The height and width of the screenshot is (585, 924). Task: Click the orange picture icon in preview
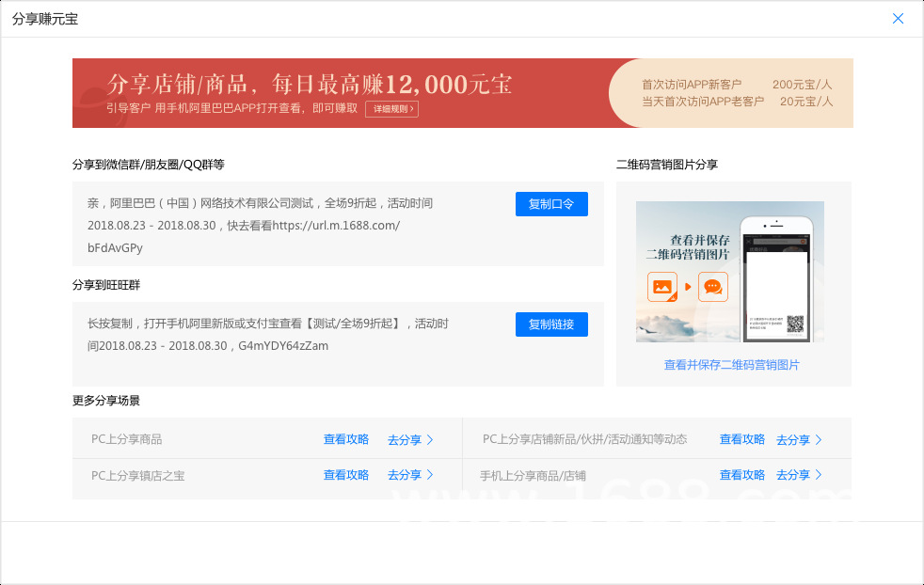tap(661, 287)
